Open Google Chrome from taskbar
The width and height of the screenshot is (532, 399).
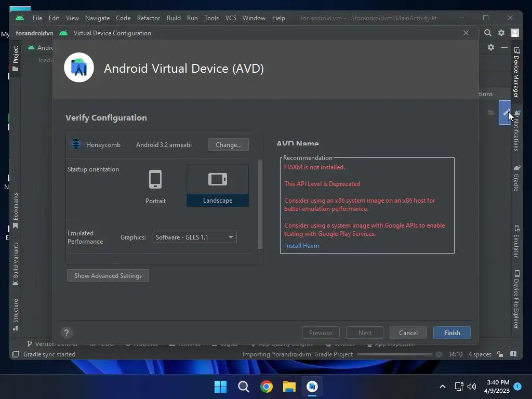coord(267,387)
